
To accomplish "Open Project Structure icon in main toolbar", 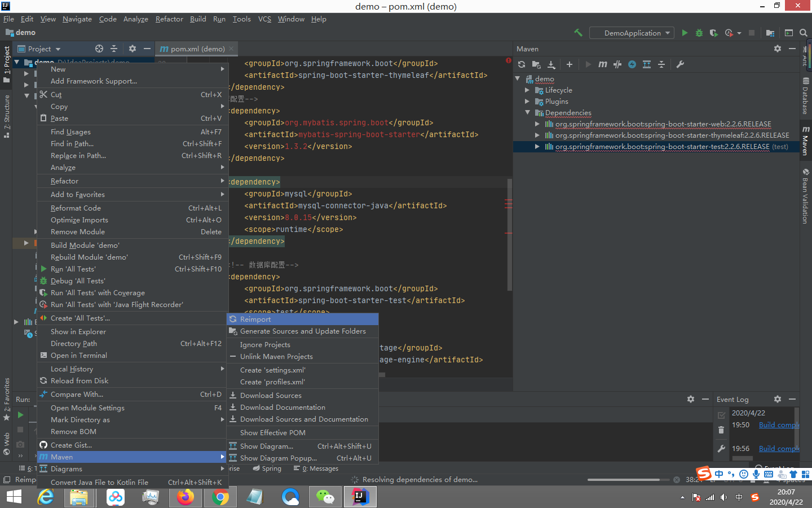I will click(770, 33).
